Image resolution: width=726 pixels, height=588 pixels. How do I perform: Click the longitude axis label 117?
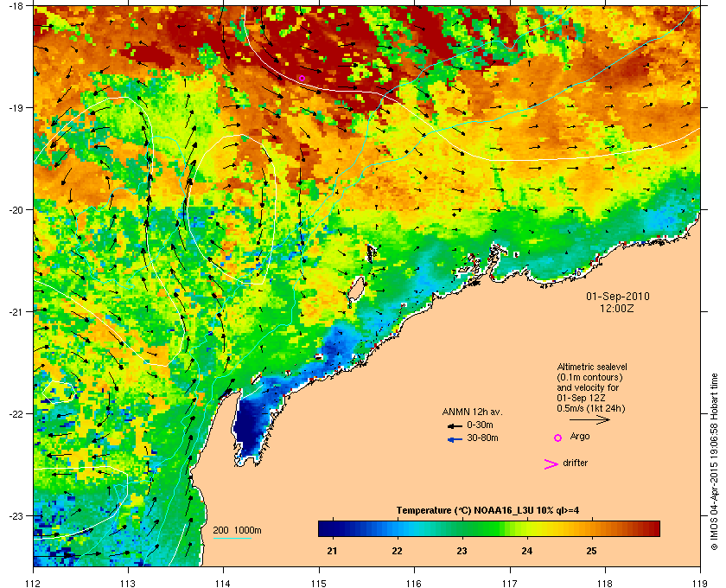tap(510, 583)
